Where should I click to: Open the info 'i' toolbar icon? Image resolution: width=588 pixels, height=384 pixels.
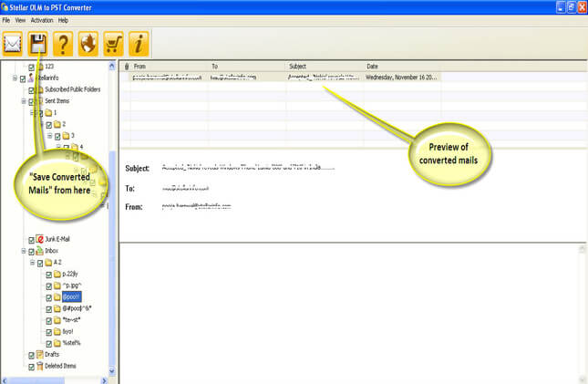pyautogui.click(x=139, y=44)
